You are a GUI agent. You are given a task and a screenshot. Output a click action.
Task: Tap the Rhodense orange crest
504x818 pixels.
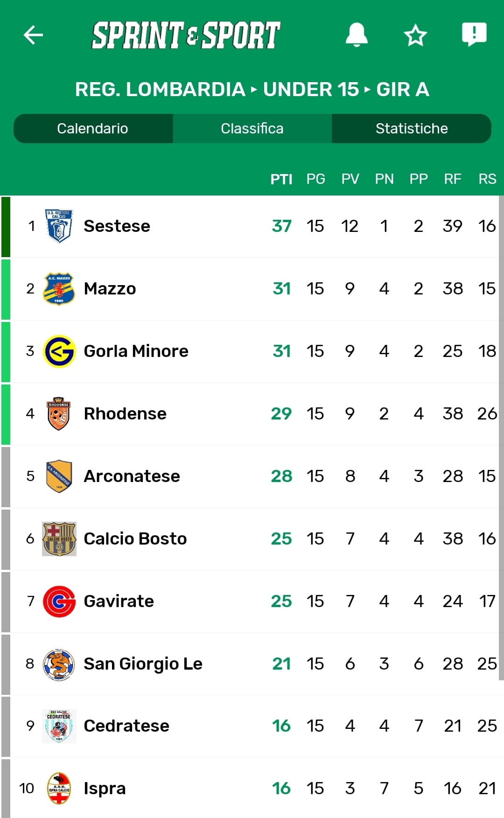(x=59, y=414)
